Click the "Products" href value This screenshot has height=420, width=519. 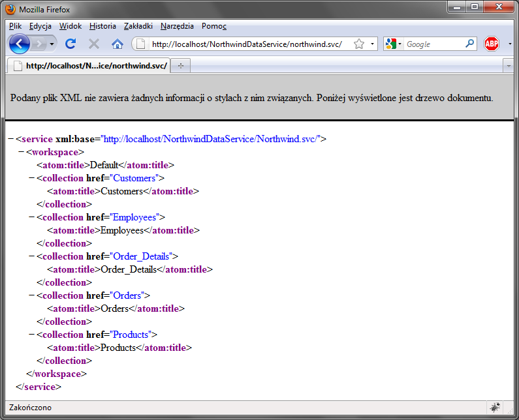[x=131, y=335]
